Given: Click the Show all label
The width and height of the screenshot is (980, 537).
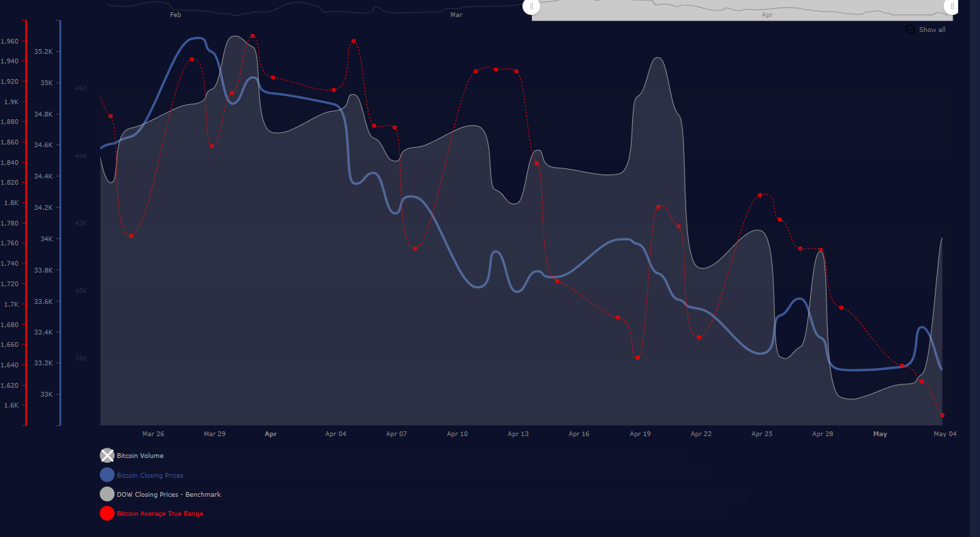Looking at the screenshot, I should point(932,30).
